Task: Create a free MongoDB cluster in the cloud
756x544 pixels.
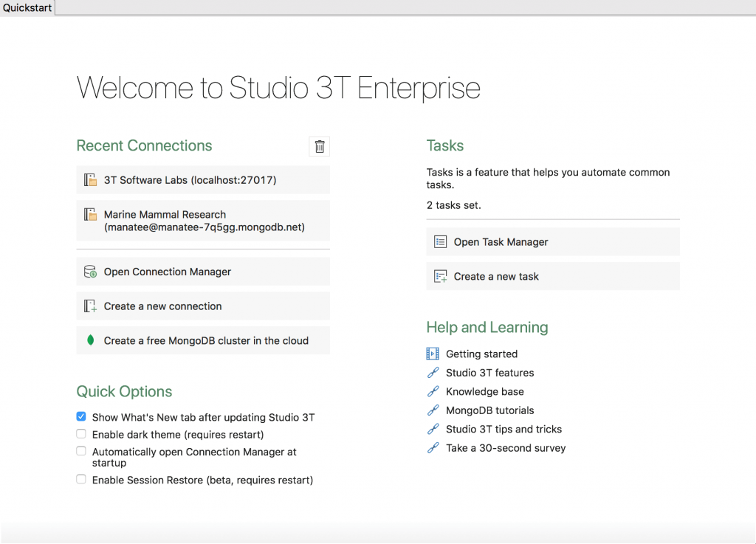Action: (x=203, y=340)
